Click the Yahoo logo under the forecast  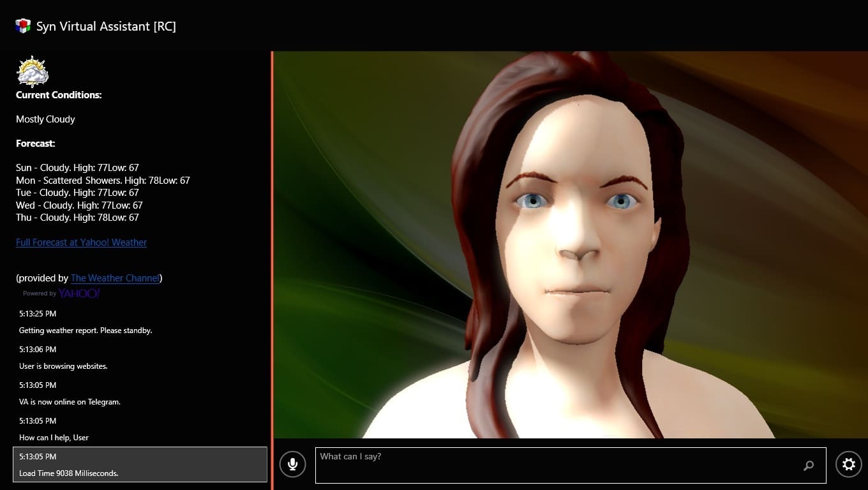79,293
